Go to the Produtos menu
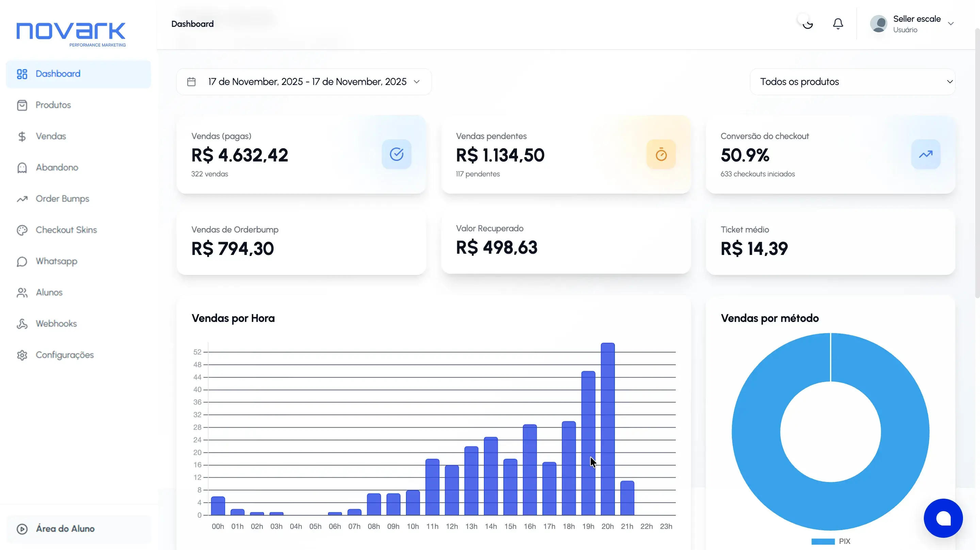The image size is (980, 550). pos(53,105)
